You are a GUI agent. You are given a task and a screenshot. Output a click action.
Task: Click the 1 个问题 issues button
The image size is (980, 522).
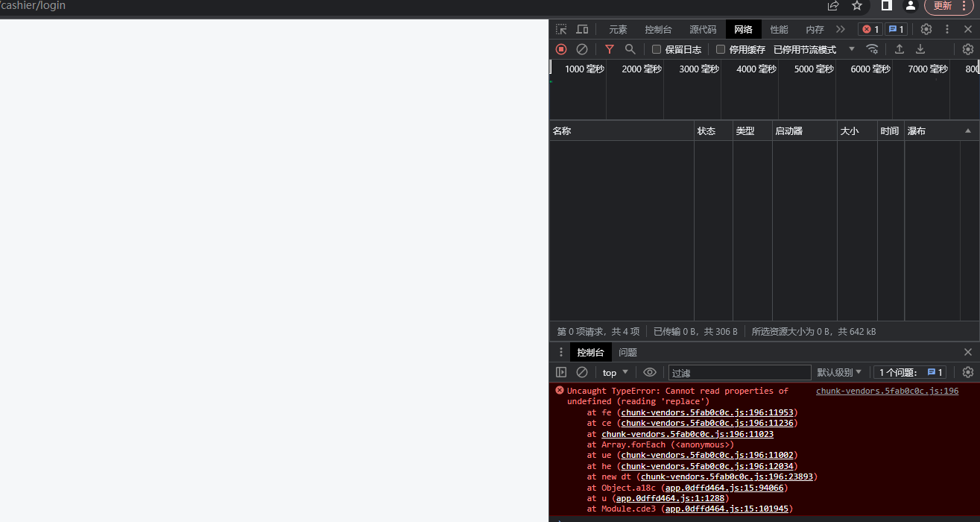coord(910,372)
